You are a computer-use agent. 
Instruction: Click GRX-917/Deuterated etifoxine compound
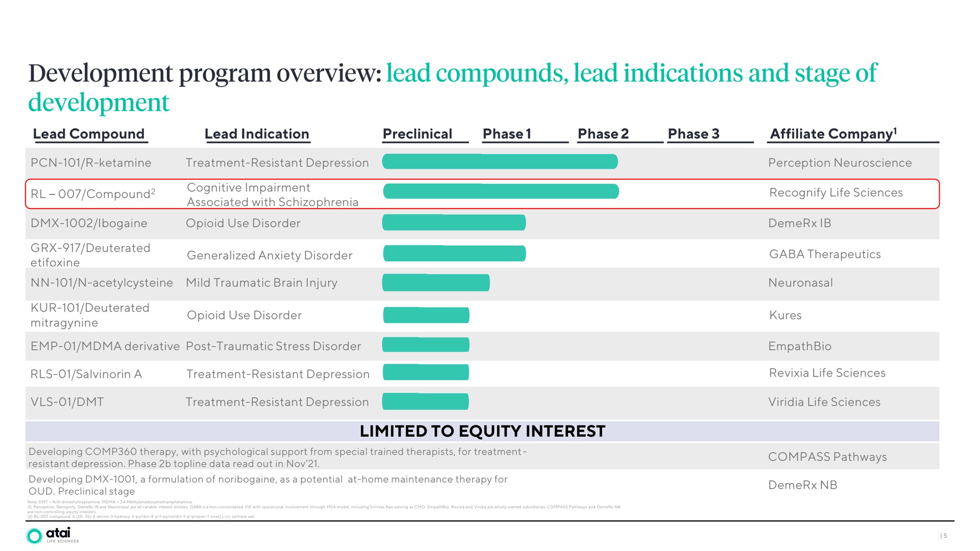[90, 255]
